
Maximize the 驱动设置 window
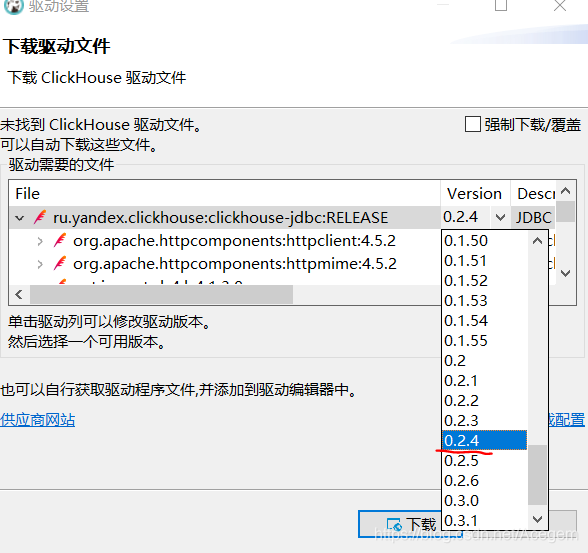(x=501, y=5)
